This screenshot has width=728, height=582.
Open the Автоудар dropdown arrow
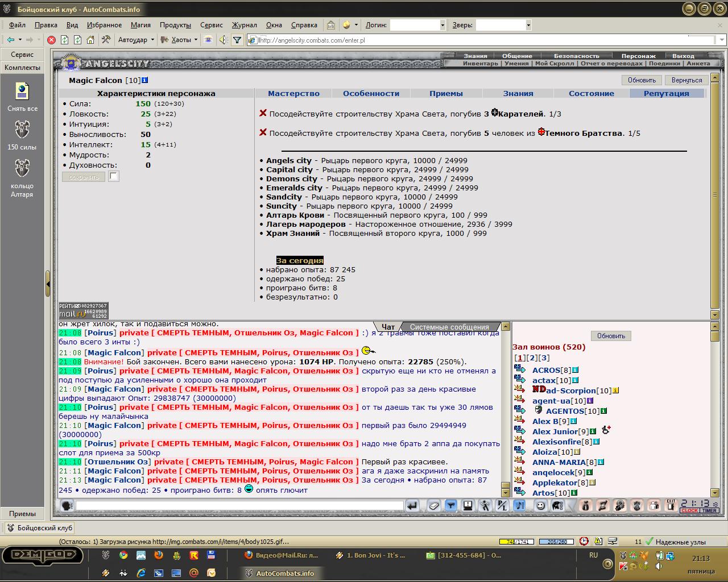point(152,40)
